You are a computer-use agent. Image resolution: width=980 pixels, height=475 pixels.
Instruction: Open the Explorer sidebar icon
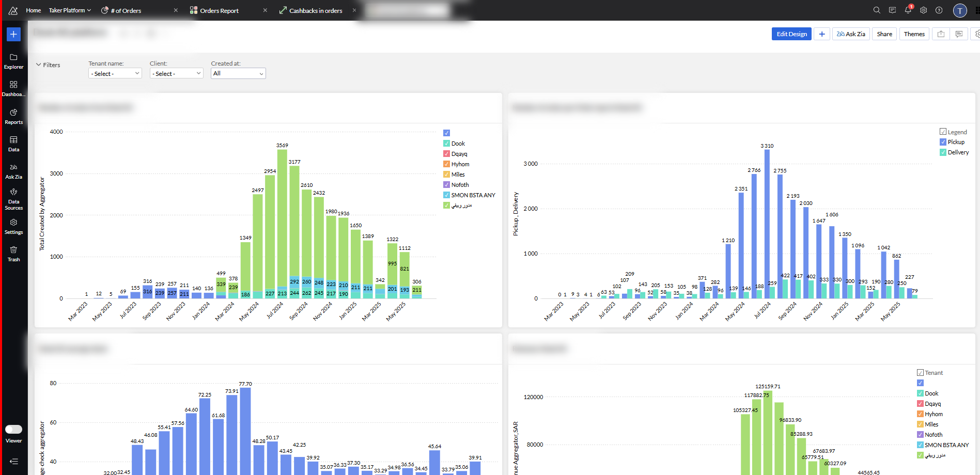(x=13, y=61)
